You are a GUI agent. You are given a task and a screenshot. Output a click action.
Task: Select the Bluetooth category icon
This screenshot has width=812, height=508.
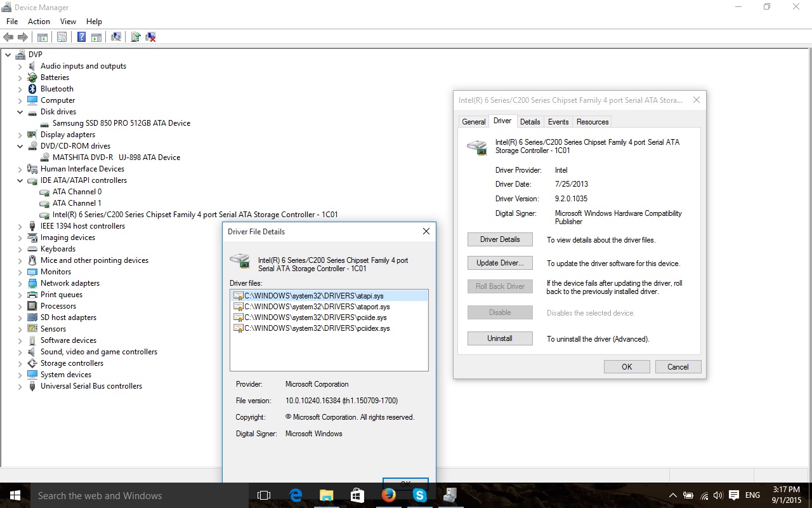(32, 89)
